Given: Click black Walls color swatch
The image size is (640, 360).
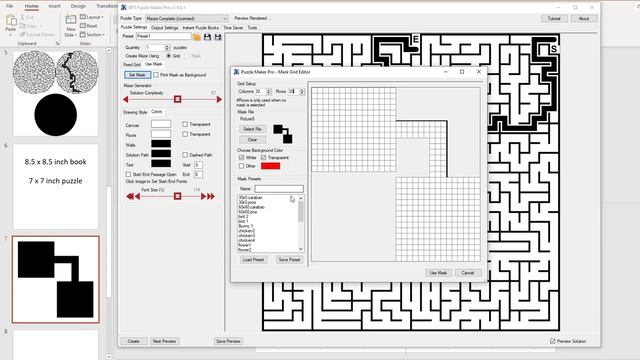Looking at the screenshot, I should tap(161, 144).
